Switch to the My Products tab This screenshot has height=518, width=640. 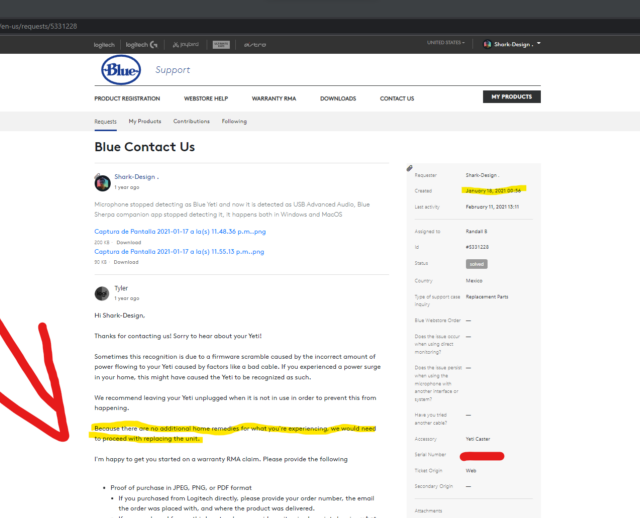coord(145,121)
